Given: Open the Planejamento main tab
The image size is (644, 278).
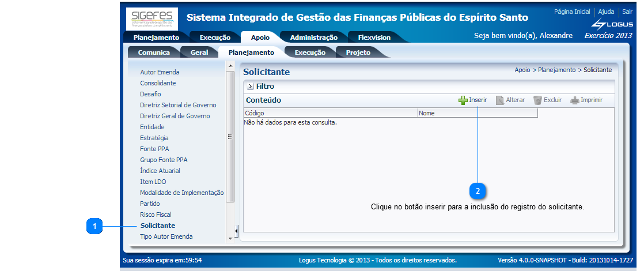Looking at the screenshot, I should pyautogui.click(x=156, y=37).
